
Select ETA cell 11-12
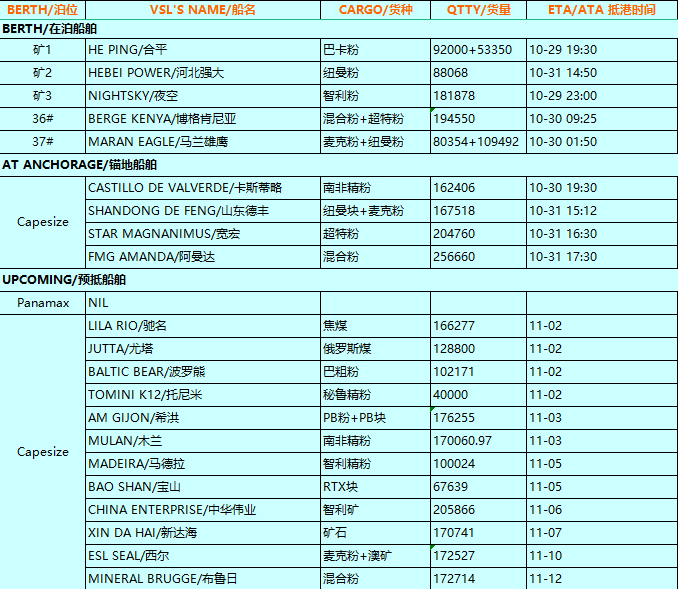pos(602,578)
